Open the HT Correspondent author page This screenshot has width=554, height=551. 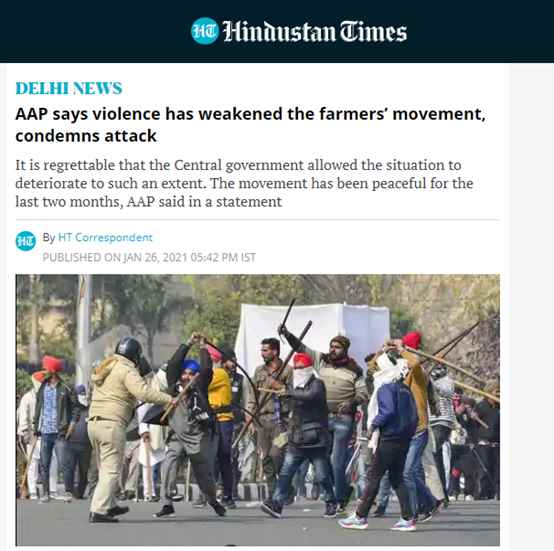(105, 237)
